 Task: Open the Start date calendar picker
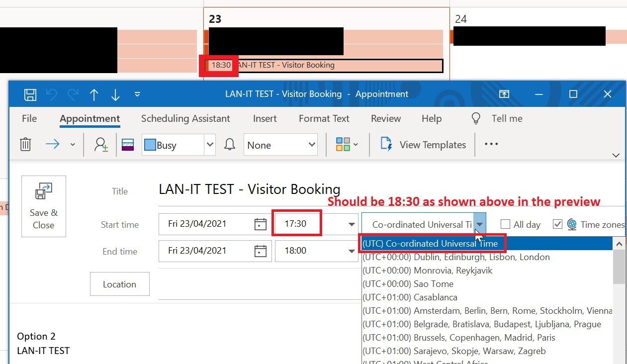point(261,224)
